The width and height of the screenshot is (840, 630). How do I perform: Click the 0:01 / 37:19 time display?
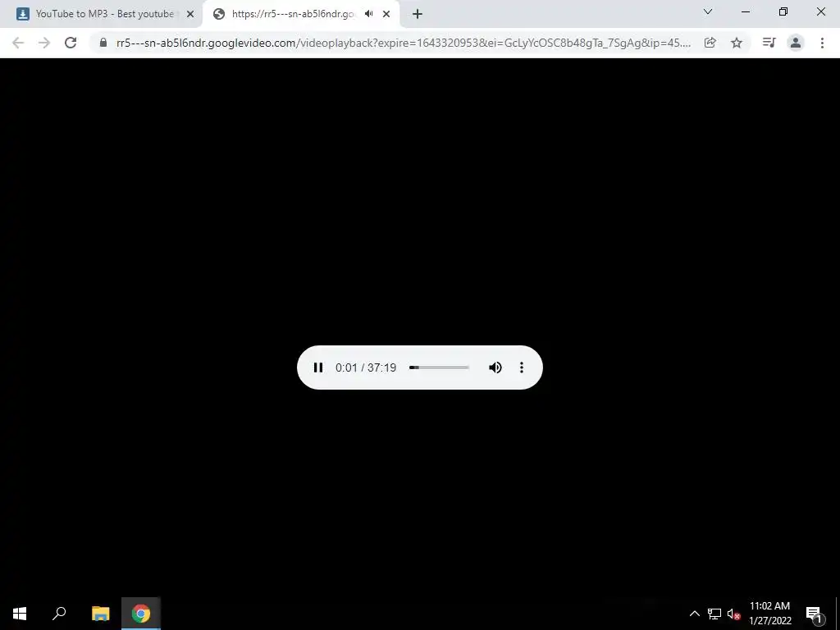[x=366, y=367]
